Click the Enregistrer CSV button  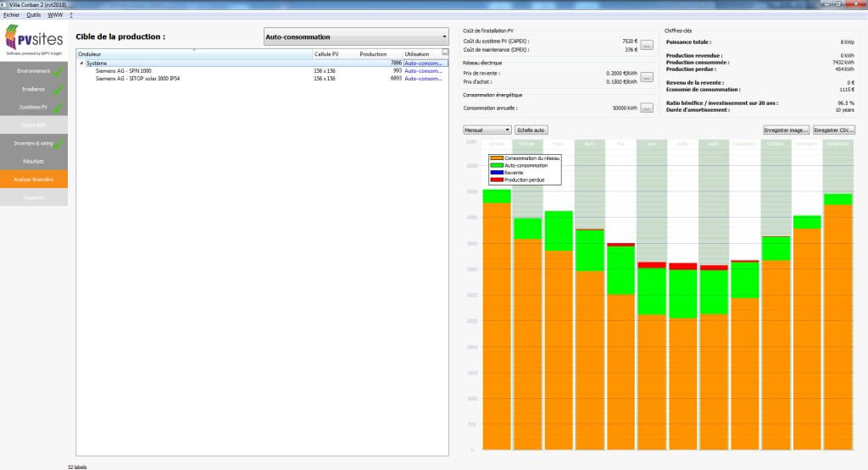[x=833, y=130]
